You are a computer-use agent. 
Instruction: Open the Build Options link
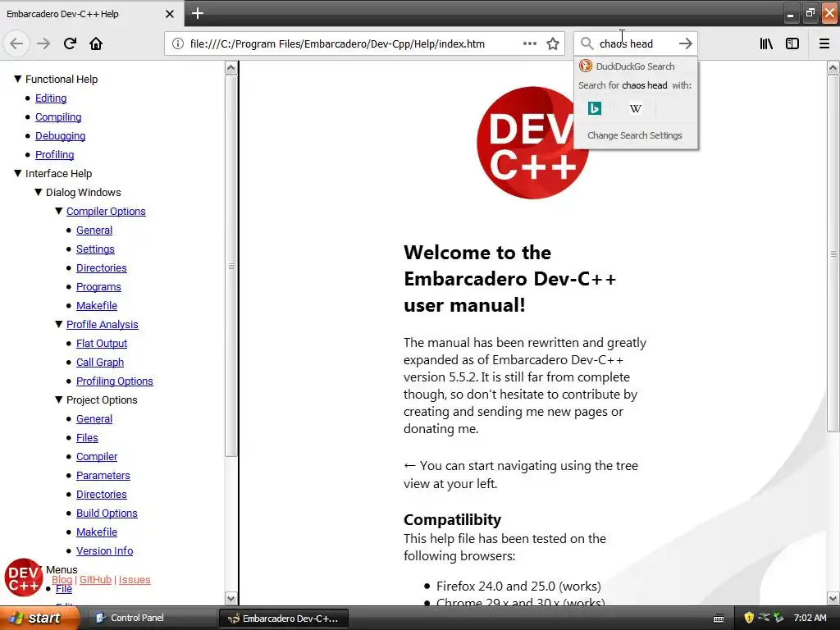[107, 513]
